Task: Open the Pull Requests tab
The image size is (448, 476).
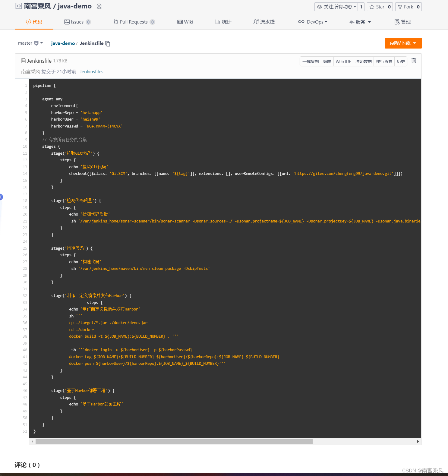Action: (x=134, y=22)
